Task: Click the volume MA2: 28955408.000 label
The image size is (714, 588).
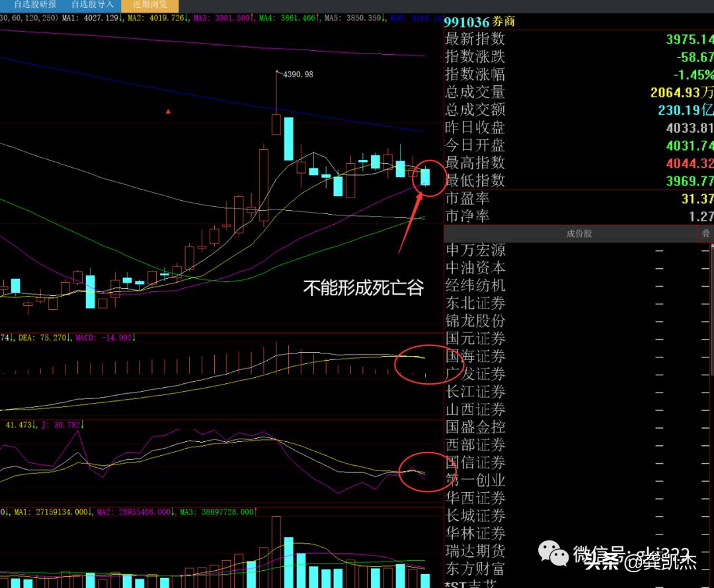Action: pos(136,512)
